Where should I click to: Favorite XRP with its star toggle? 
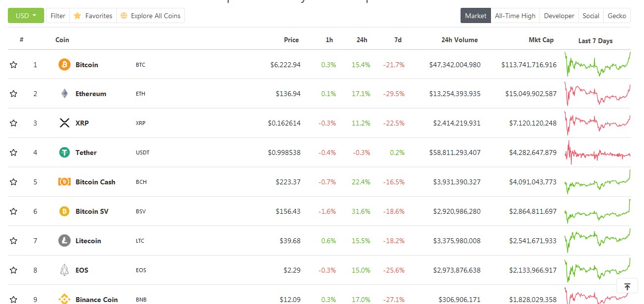click(x=14, y=124)
